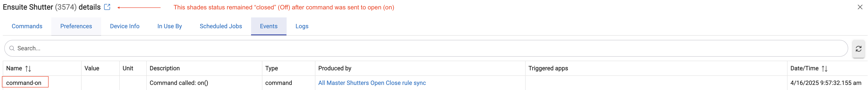Click the search magnifier icon
This screenshot has height=90, width=868.
point(12,48)
